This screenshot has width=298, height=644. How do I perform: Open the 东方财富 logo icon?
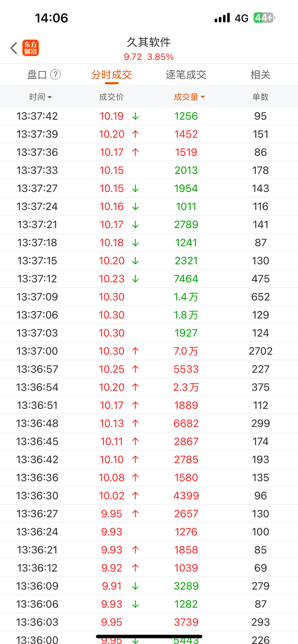pyautogui.click(x=31, y=48)
